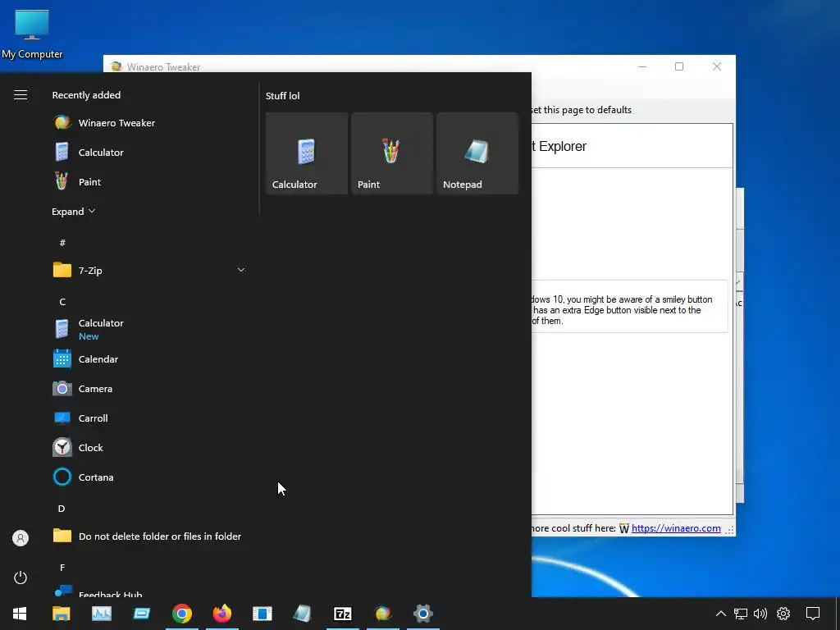Open the user account menu icon
The width and height of the screenshot is (840, 630).
21,538
